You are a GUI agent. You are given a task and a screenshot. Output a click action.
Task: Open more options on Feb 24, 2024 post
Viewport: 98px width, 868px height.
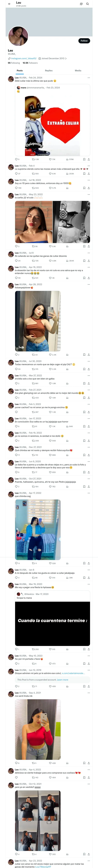click(x=89, y=78)
